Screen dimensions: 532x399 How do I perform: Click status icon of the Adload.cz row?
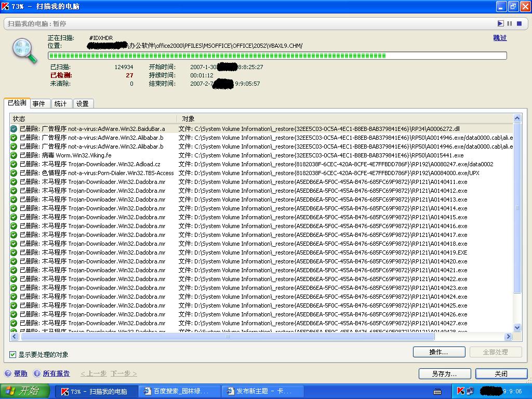tap(14, 164)
